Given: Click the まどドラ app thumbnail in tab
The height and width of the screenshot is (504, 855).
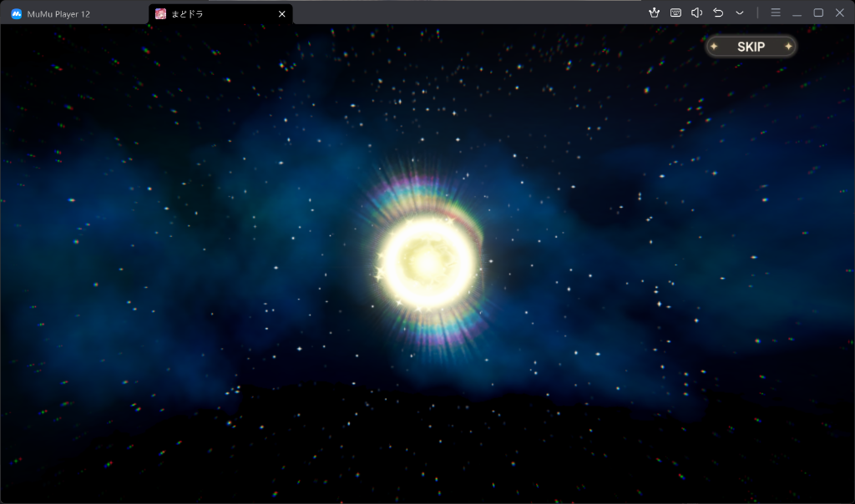Looking at the screenshot, I should tap(160, 14).
